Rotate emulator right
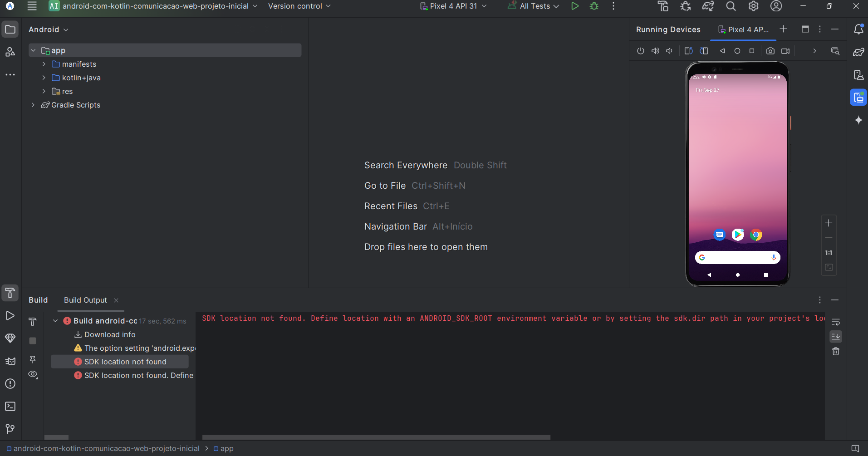Image resolution: width=868 pixels, height=456 pixels. [704, 51]
